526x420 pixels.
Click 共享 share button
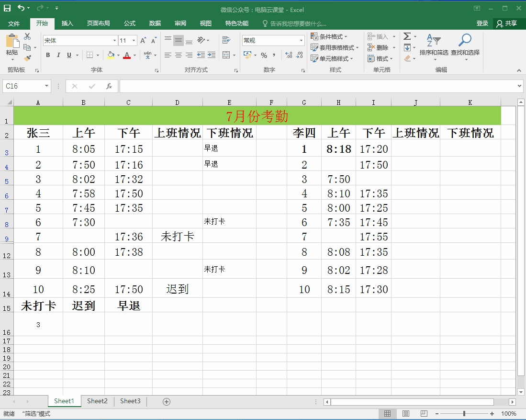[507, 23]
